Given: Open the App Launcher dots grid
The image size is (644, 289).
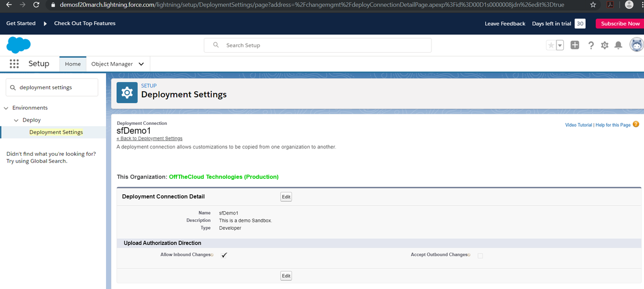Looking at the screenshot, I should tap(15, 63).
